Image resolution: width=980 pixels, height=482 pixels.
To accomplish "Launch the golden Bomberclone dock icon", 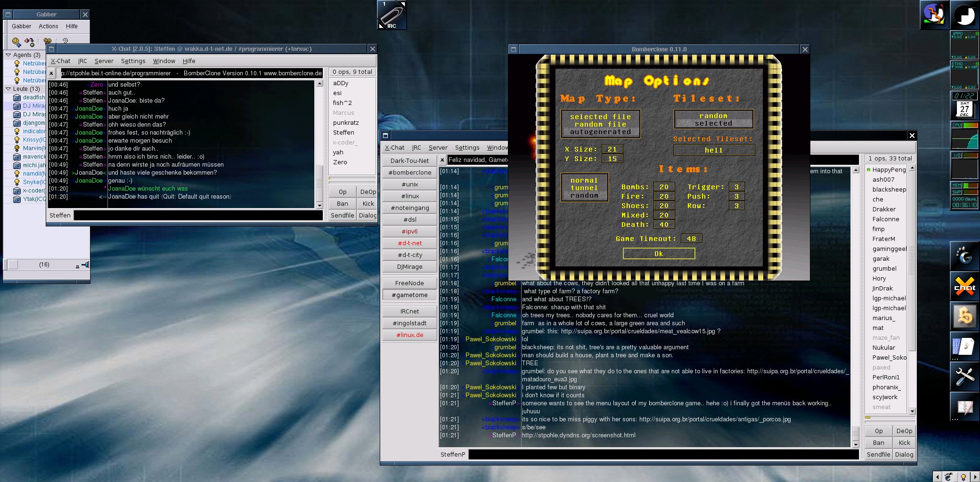I will point(964,316).
